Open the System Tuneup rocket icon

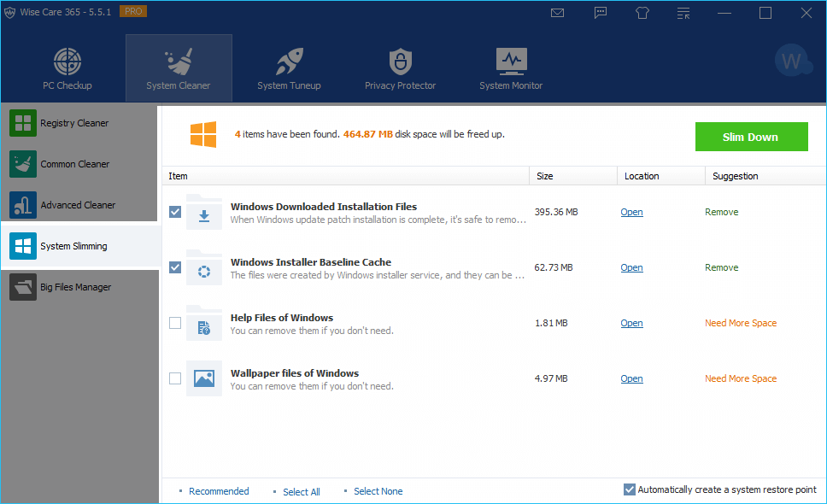pyautogui.click(x=289, y=62)
